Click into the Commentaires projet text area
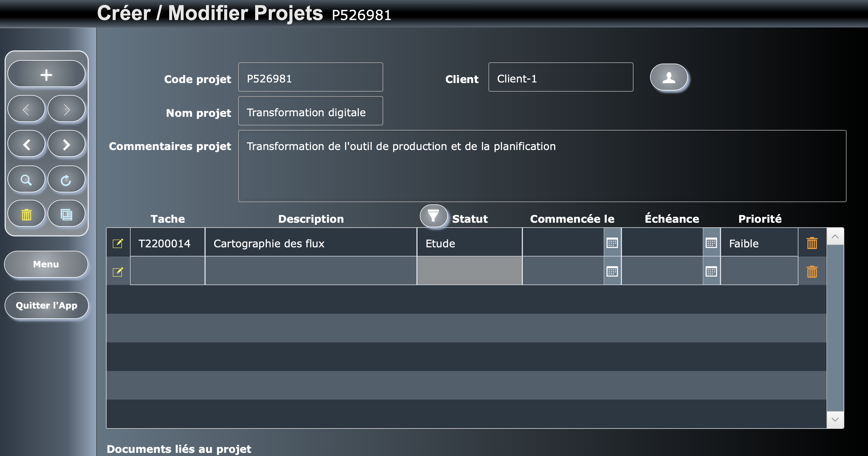This screenshot has height=456, width=868. tap(542, 166)
